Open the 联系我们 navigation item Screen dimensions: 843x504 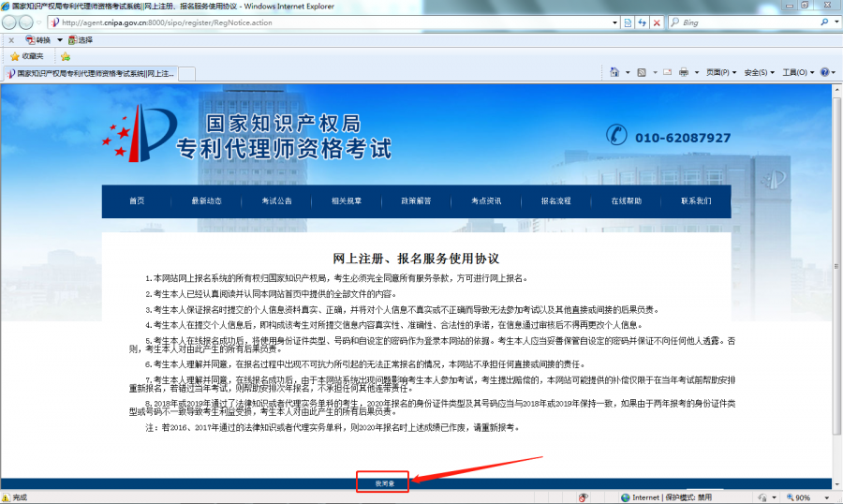[x=696, y=201]
